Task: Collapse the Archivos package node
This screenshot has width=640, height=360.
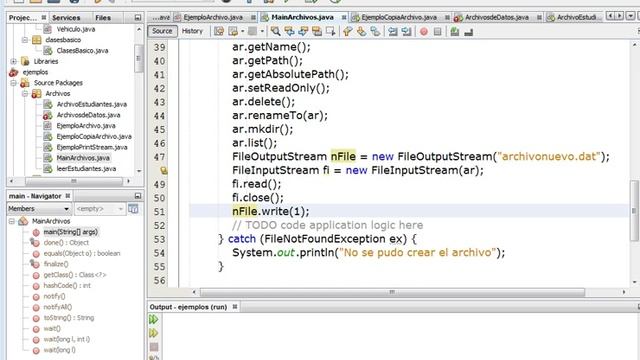Action: [x=25, y=93]
